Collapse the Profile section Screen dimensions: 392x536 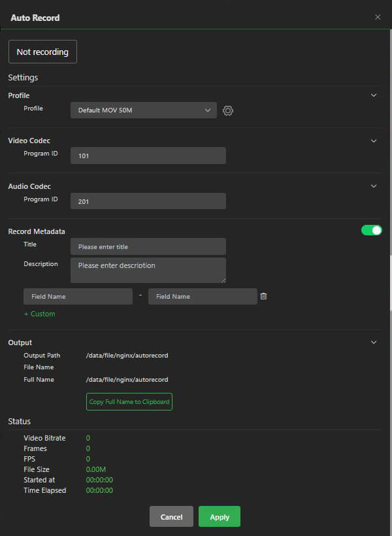(374, 95)
